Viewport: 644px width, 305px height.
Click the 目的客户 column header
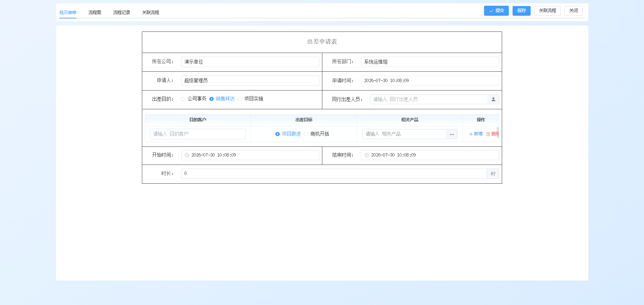point(198,120)
